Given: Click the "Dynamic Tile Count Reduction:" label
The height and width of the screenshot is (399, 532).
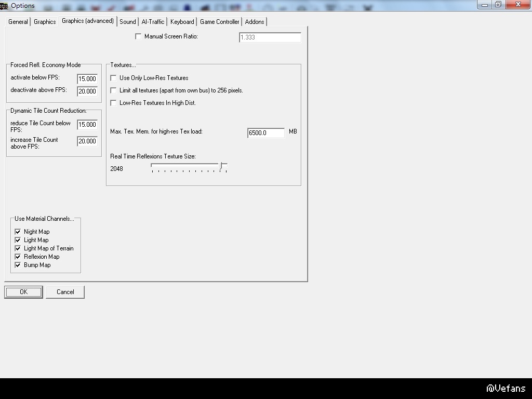Looking at the screenshot, I should tap(48, 111).
